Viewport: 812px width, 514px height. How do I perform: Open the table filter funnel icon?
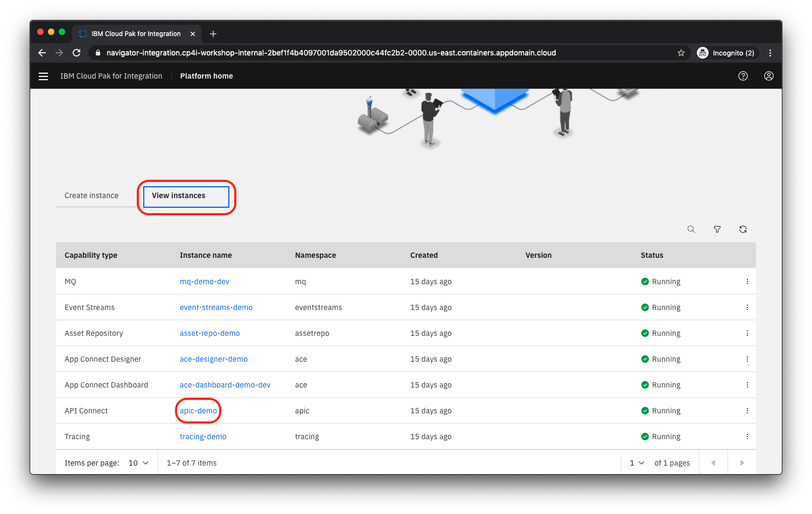click(x=717, y=229)
